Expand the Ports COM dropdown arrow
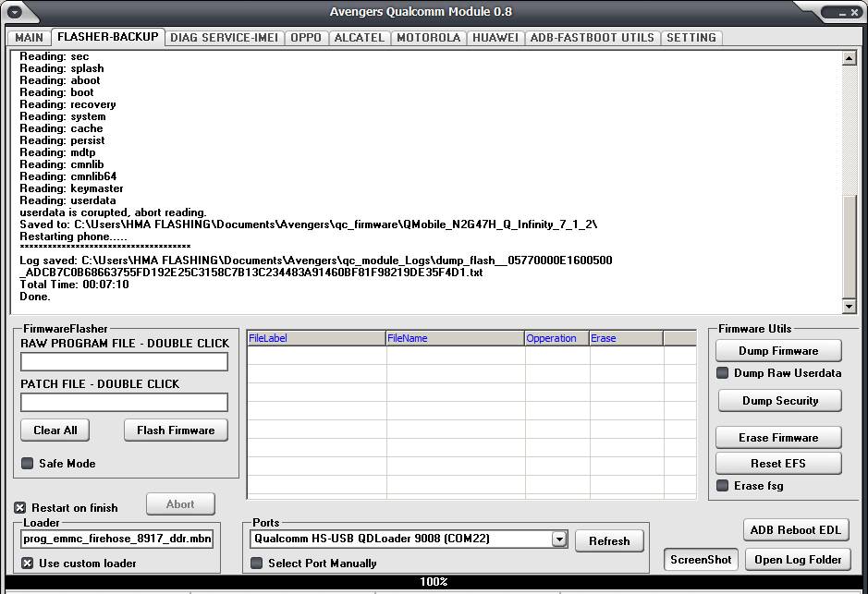This screenshot has width=868, height=594. [558, 539]
